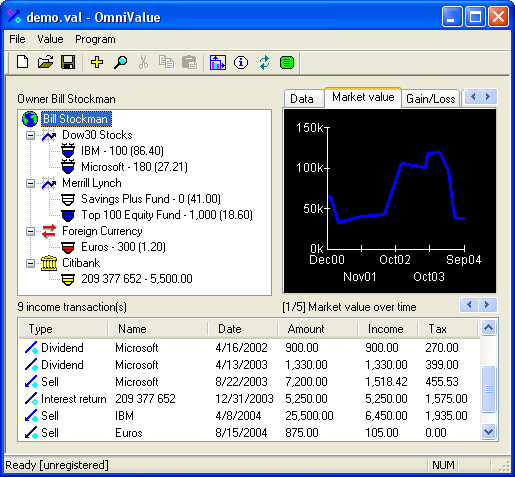This screenshot has width=515, height=477.
Task: Collapse the Foreign Currency tree node
Action: pos(30,231)
